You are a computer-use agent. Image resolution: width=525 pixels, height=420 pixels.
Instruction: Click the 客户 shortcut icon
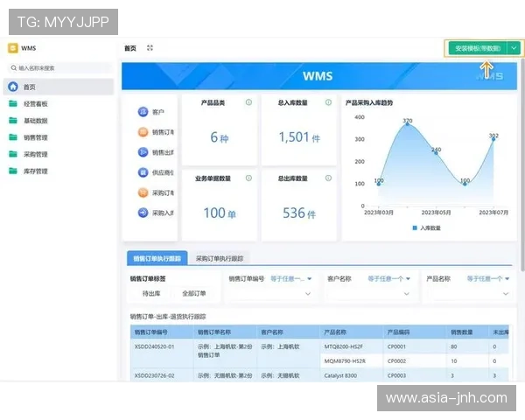coord(143,112)
